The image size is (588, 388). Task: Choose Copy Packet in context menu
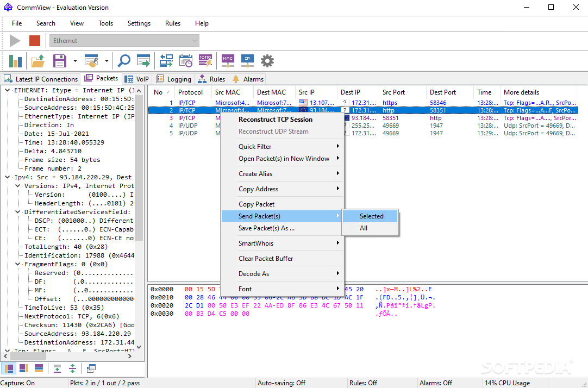[282, 204]
